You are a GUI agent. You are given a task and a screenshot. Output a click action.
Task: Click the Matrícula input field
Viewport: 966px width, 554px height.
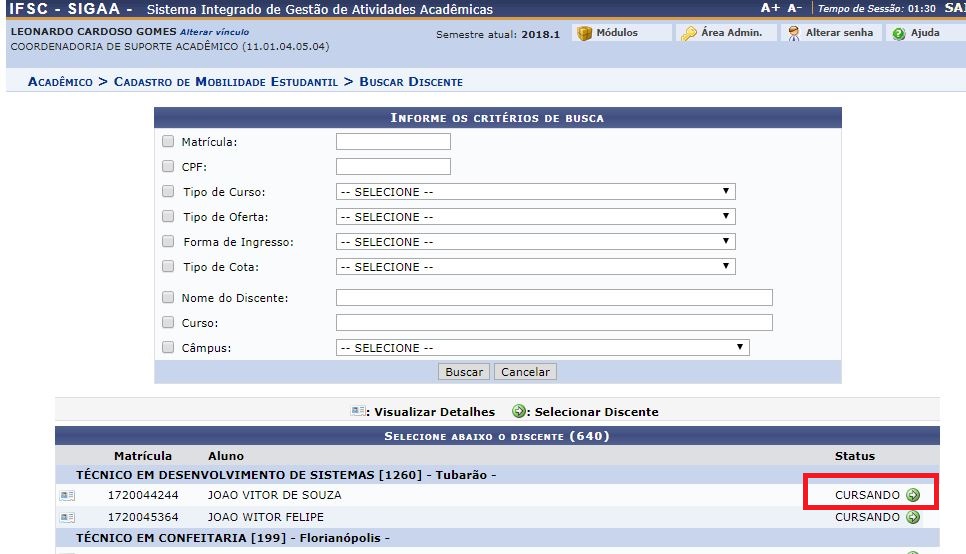393,141
